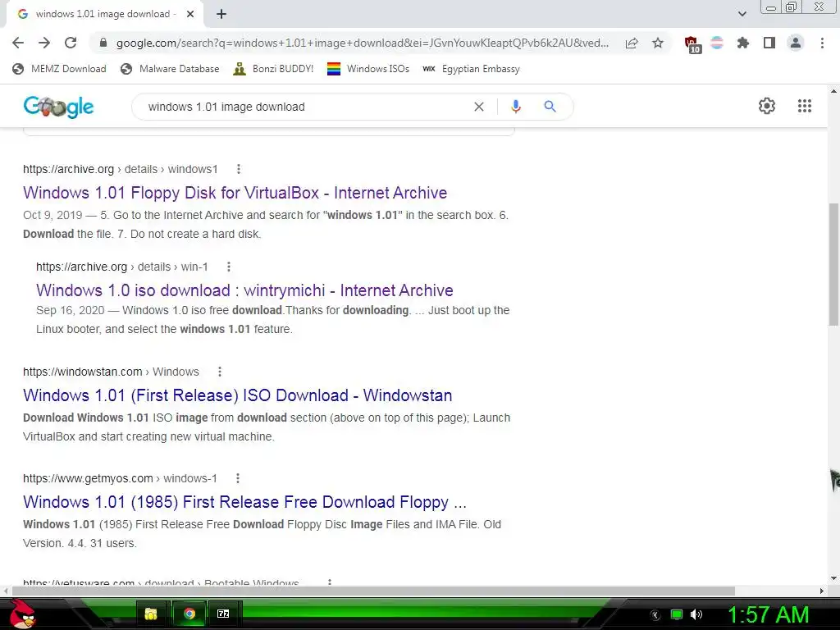Click the scroll down arrow

[833, 578]
